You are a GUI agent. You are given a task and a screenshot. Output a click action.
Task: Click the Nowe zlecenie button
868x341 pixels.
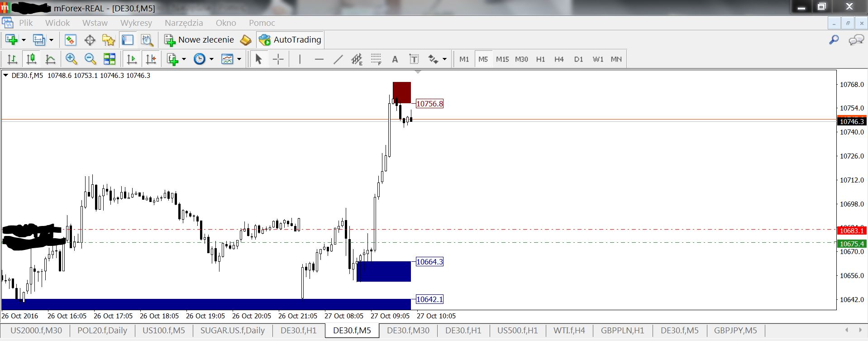click(x=199, y=40)
